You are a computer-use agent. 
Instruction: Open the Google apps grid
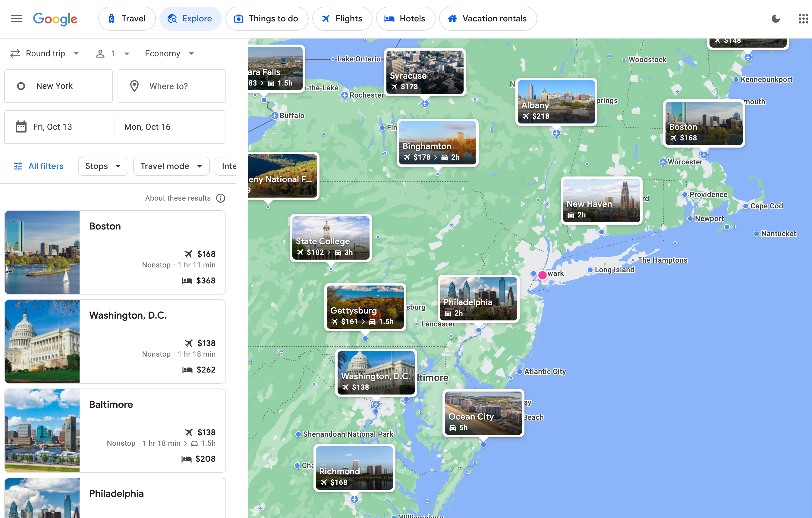point(803,19)
